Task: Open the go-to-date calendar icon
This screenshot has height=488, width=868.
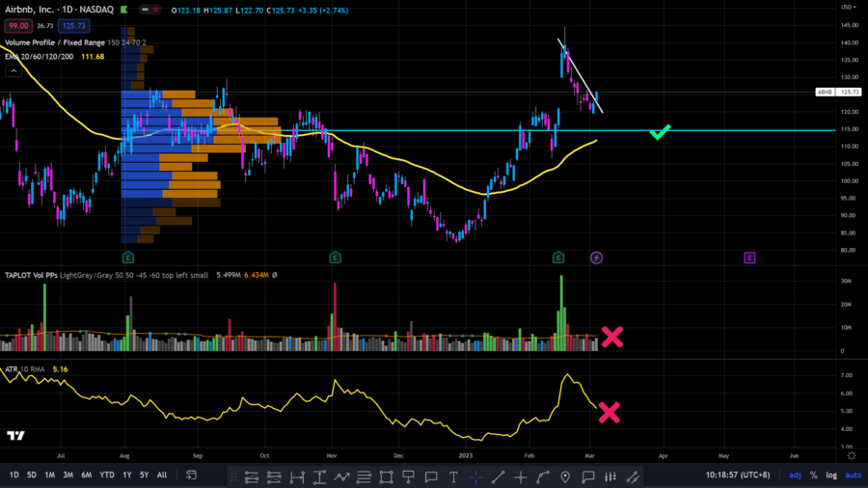Action: coord(192,475)
